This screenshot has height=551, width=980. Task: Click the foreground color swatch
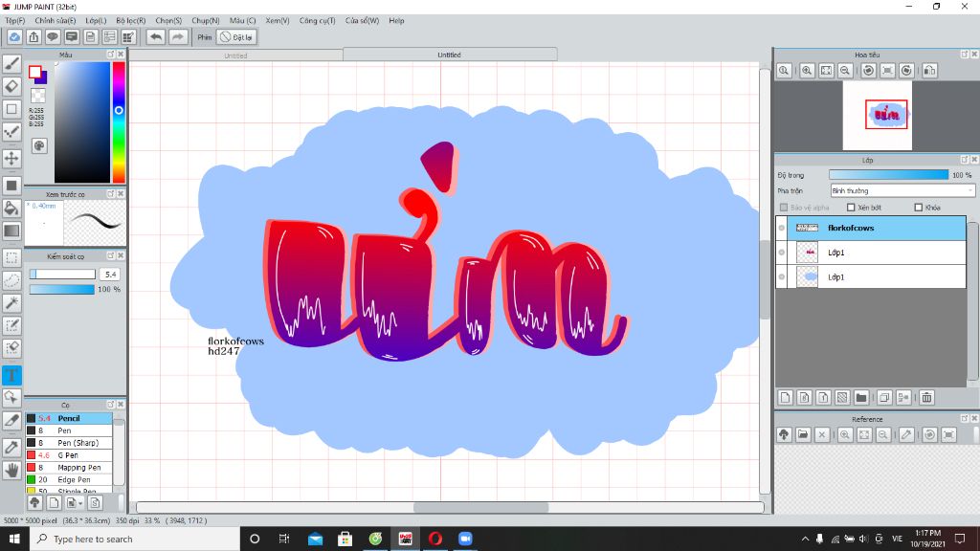pyautogui.click(x=35, y=72)
